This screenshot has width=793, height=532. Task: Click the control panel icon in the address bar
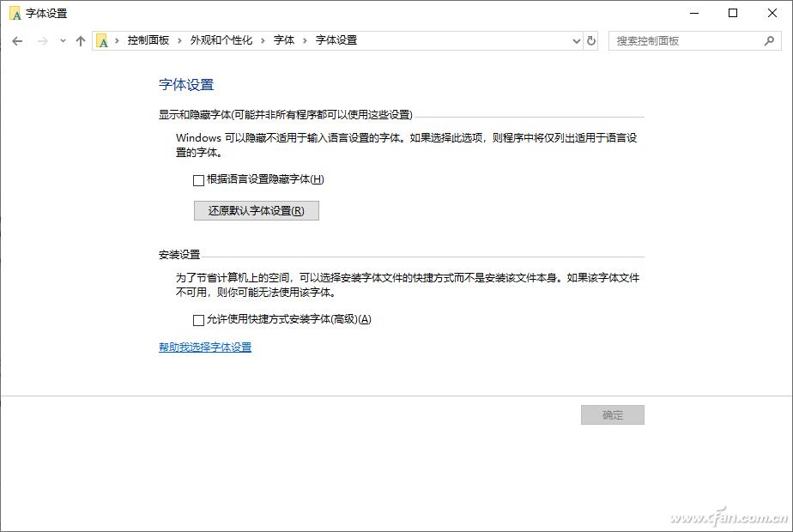[x=101, y=39]
